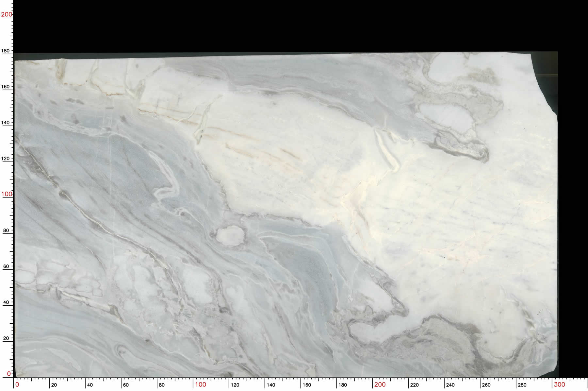Click the red 100 on the horizontal ruler

[x=200, y=384]
